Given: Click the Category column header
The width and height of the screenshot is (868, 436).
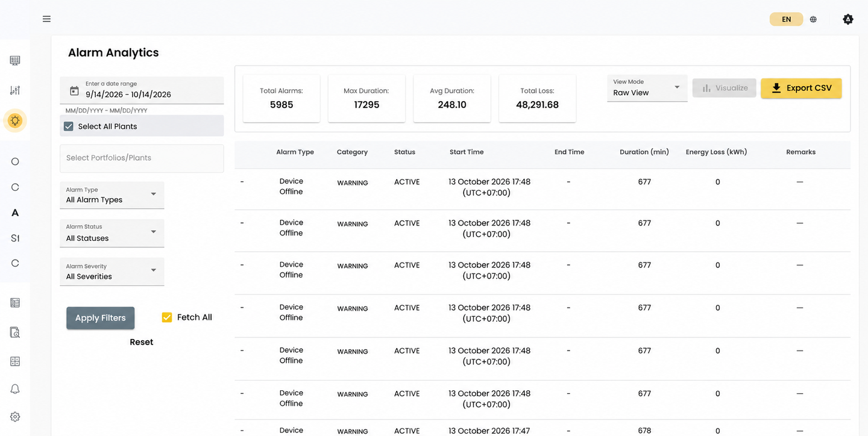Looking at the screenshot, I should (352, 152).
